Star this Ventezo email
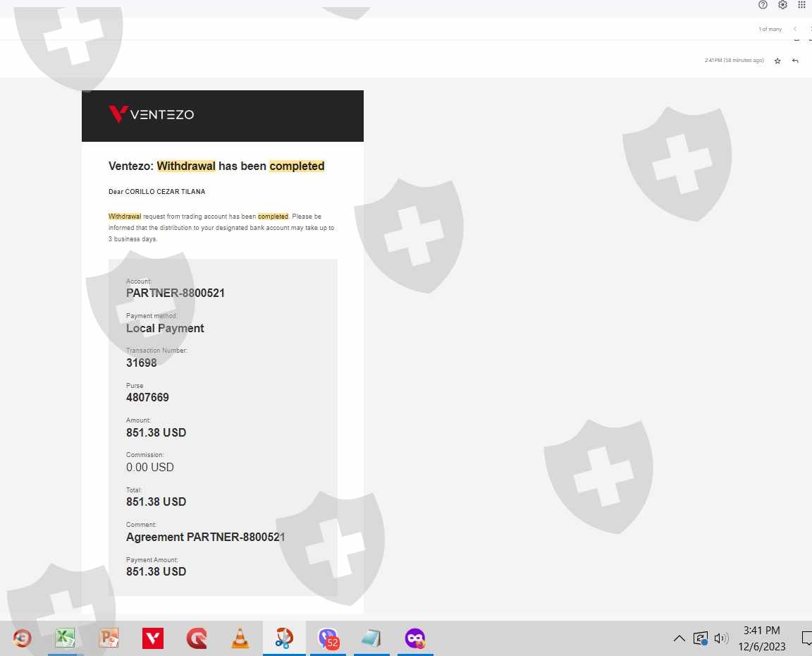This screenshot has height=656, width=812. (777, 61)
